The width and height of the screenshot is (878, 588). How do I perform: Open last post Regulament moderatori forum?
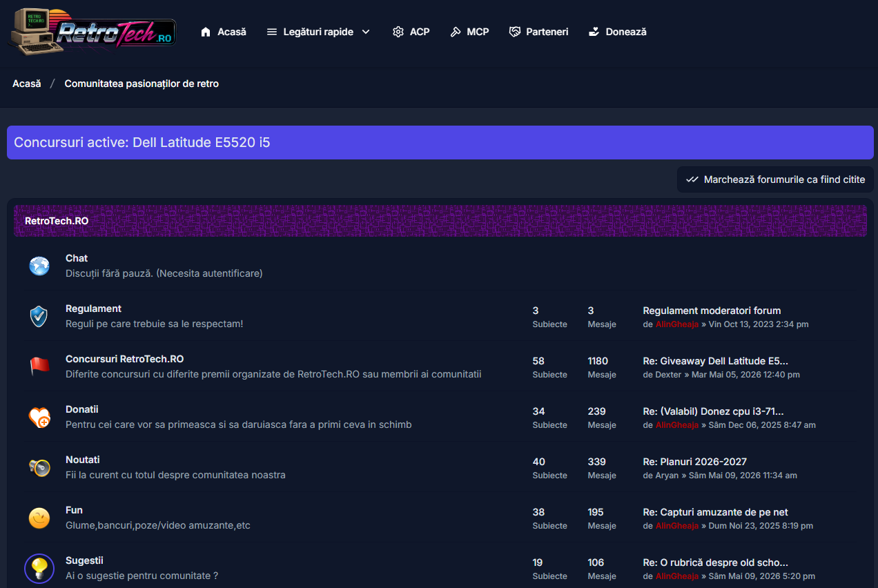tap(712, 311)
